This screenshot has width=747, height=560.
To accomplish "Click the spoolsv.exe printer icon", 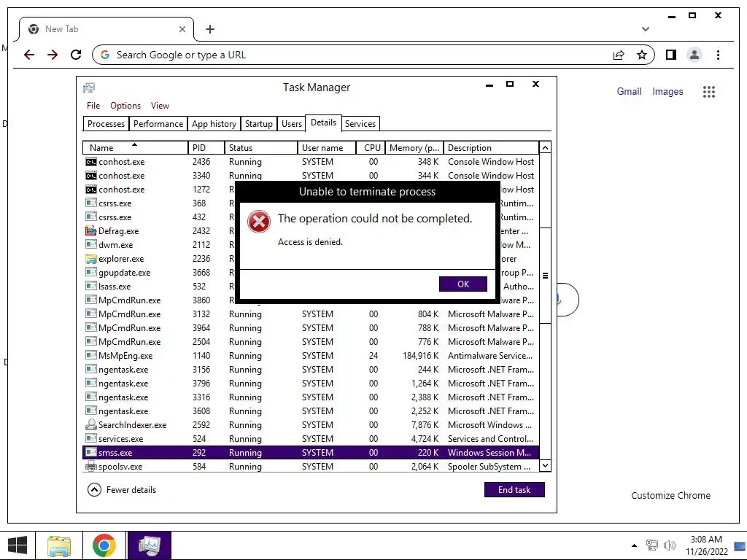I will click(x=90, y=466).
